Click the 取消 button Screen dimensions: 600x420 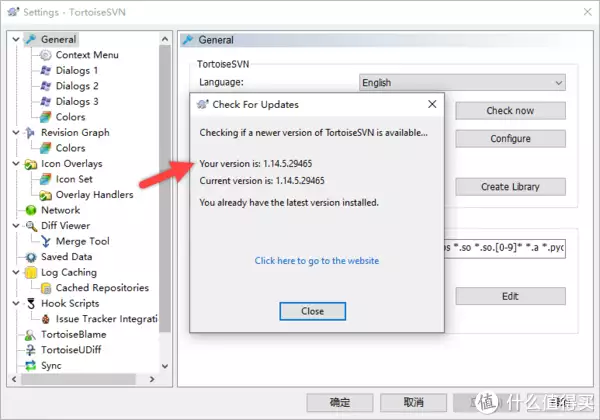pyautogui.click(x=413, y=402)
